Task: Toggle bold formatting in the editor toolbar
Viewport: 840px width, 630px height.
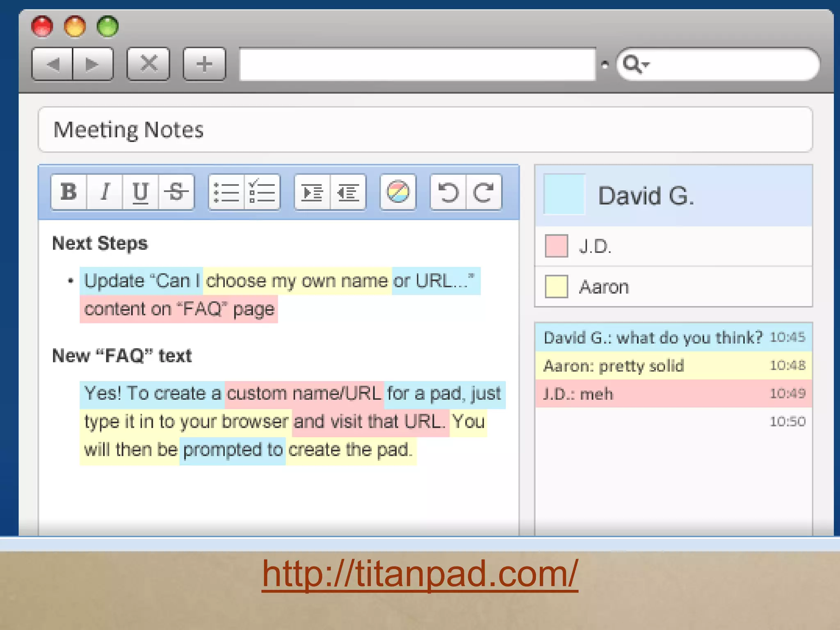Action: [69, 192]
